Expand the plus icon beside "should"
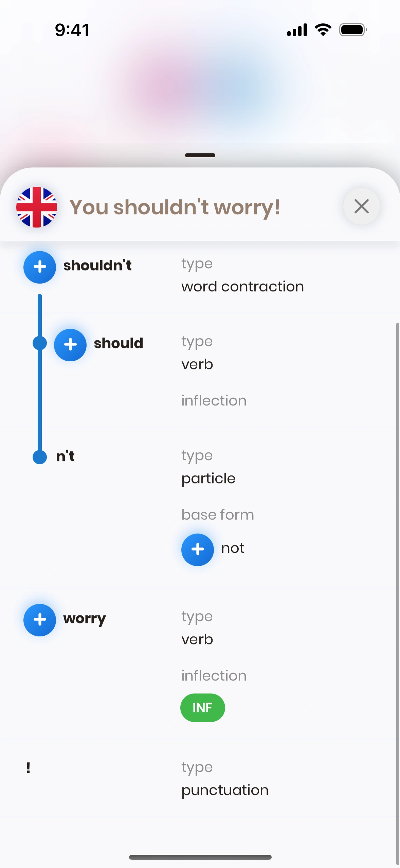 (x=70, y=345)
